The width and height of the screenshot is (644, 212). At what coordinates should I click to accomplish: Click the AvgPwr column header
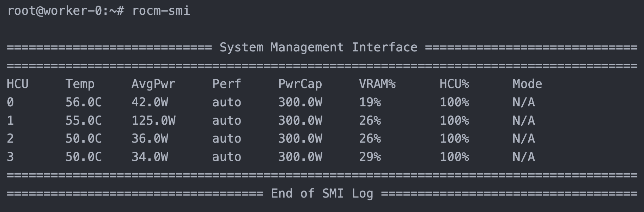153,84
